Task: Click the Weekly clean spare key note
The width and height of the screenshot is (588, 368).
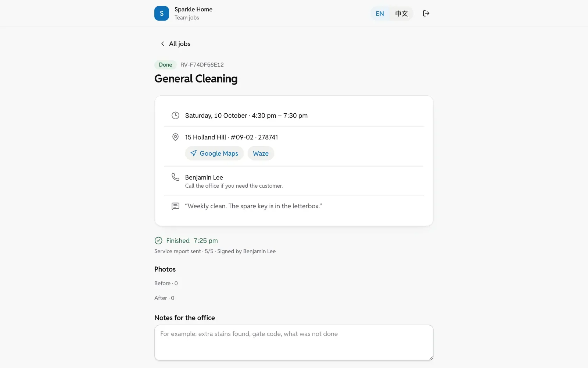Action: pos(254,206)
